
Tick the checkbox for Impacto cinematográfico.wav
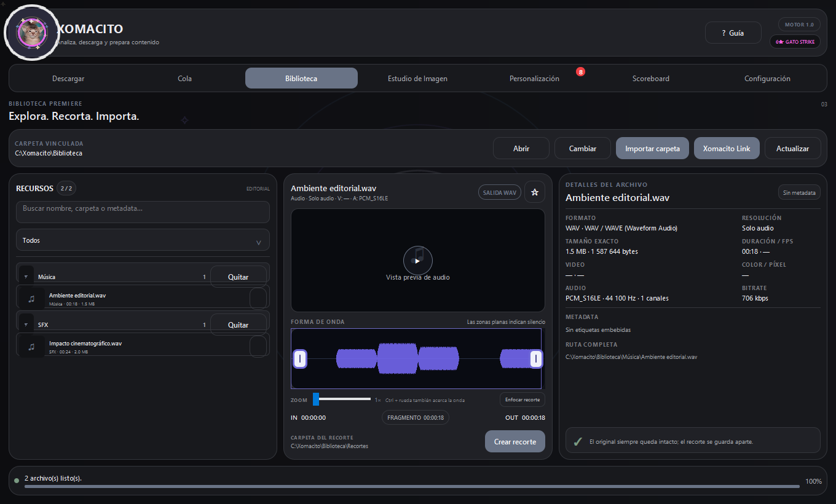(x=258, y=347)
